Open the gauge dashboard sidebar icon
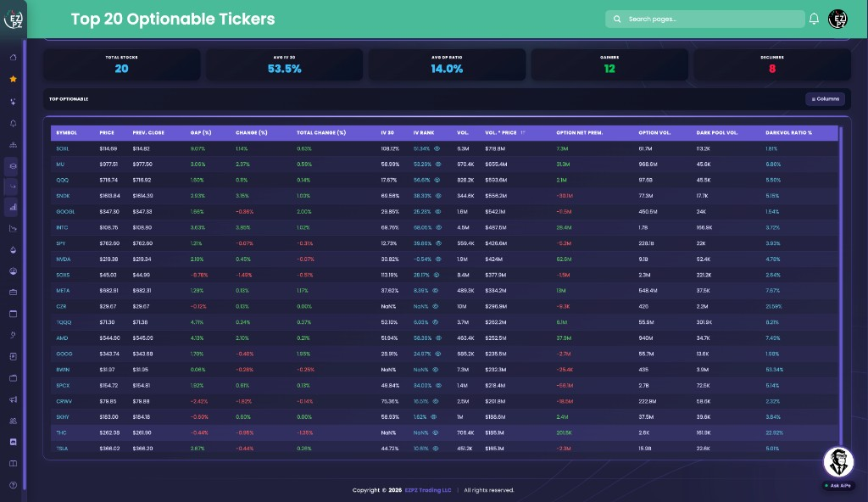868x502 pixels. tap(14, 271)
